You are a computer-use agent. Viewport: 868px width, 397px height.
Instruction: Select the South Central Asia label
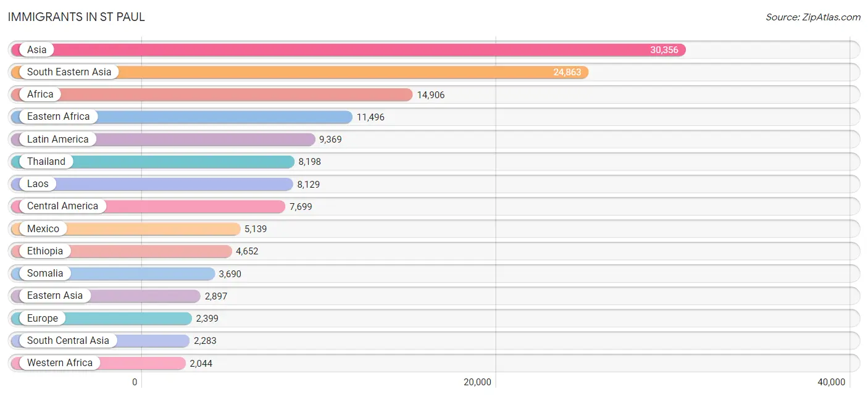pos(68,340)
